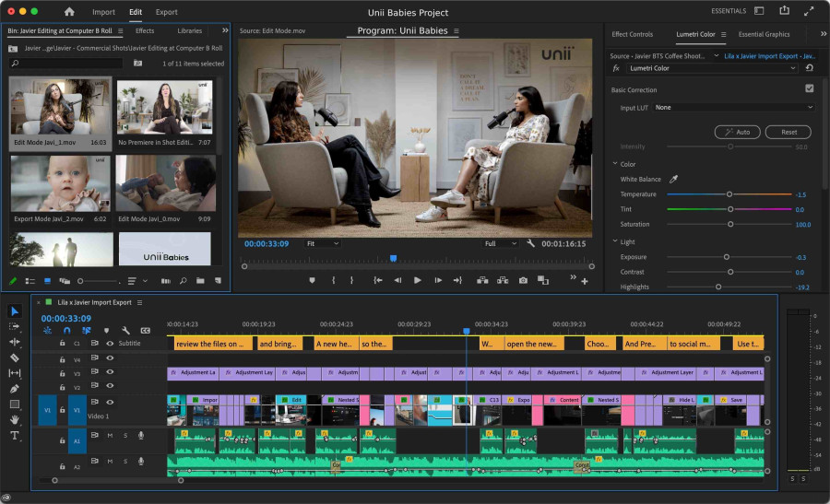Select the Slip tool
The height and width of the screenshot is (504, 830).
coord(15,373)
